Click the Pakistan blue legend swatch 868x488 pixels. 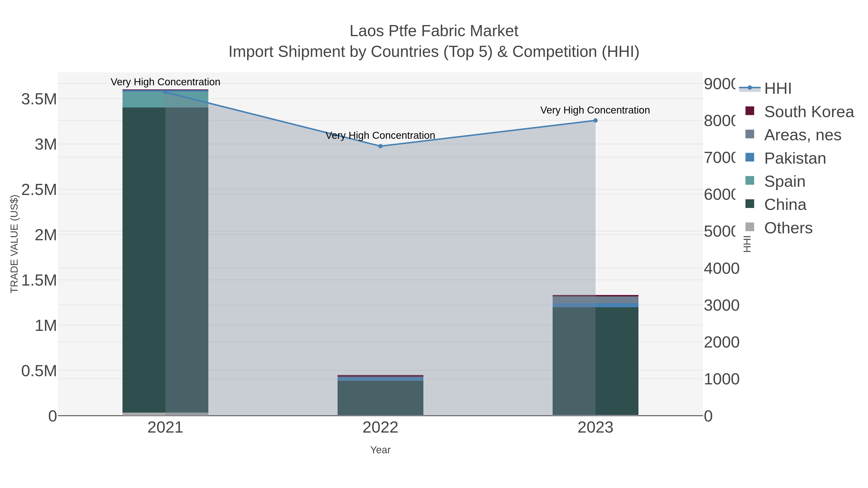point(750,157)
